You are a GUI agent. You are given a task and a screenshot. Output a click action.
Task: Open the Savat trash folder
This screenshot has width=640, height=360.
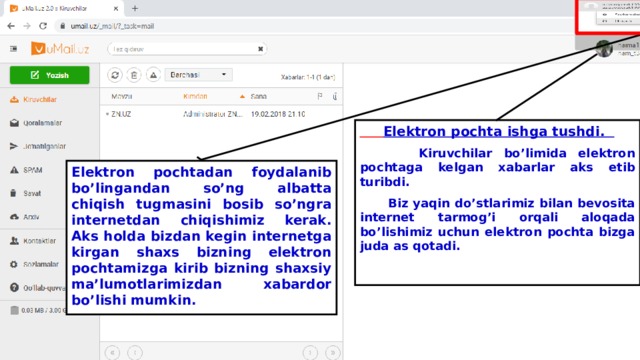click(x=32, y=193)
